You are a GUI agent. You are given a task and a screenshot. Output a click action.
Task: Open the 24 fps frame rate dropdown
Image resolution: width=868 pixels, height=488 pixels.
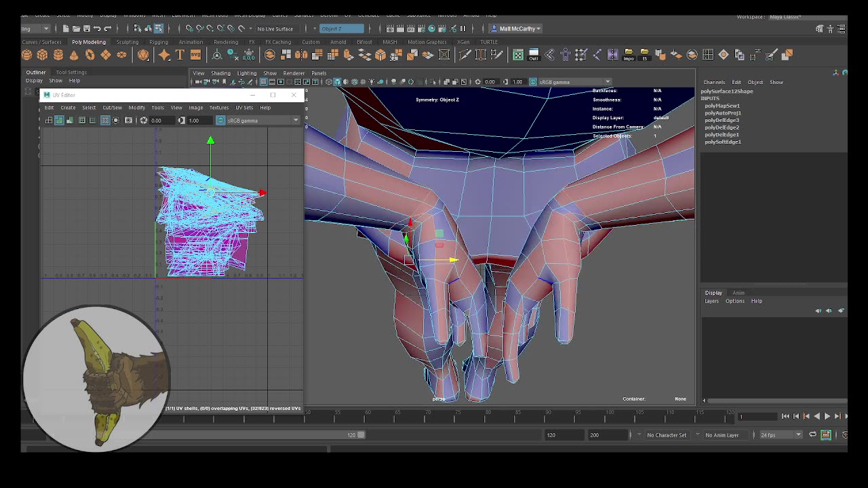tap(781, 435)
